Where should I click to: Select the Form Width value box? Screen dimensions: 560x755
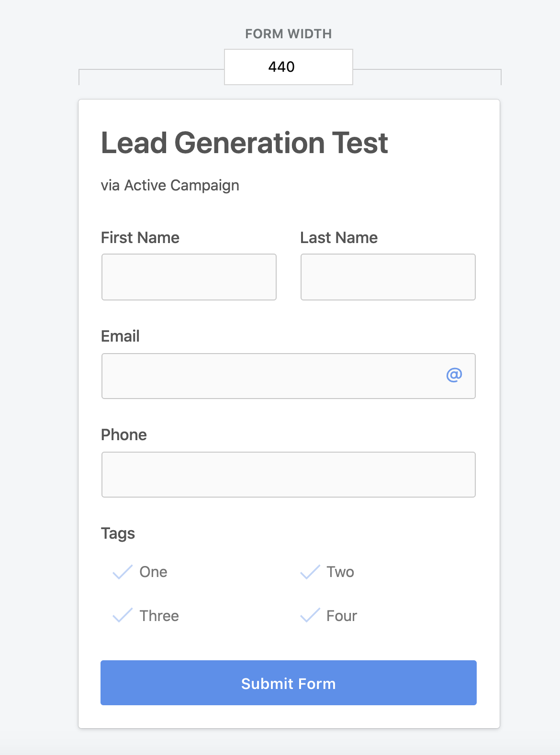[289, 67]
